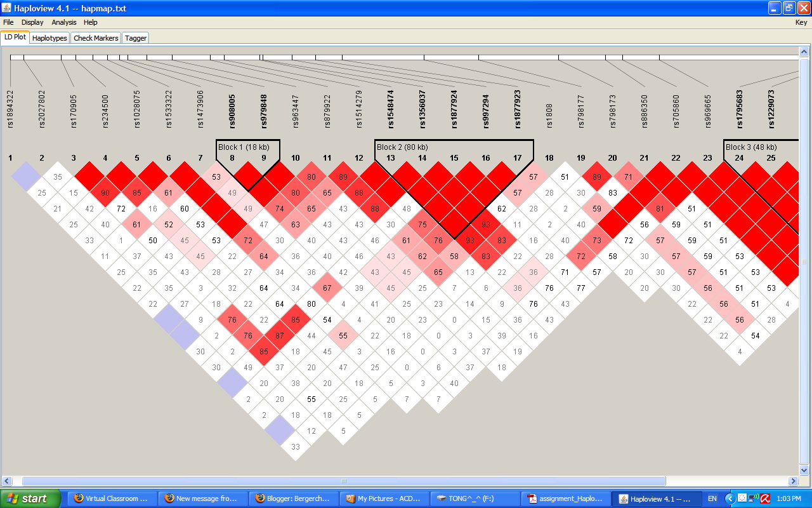Screen dimensions: 812x508
Task: Click the network connection icon in system tray
Action: [x=753, y=498]
